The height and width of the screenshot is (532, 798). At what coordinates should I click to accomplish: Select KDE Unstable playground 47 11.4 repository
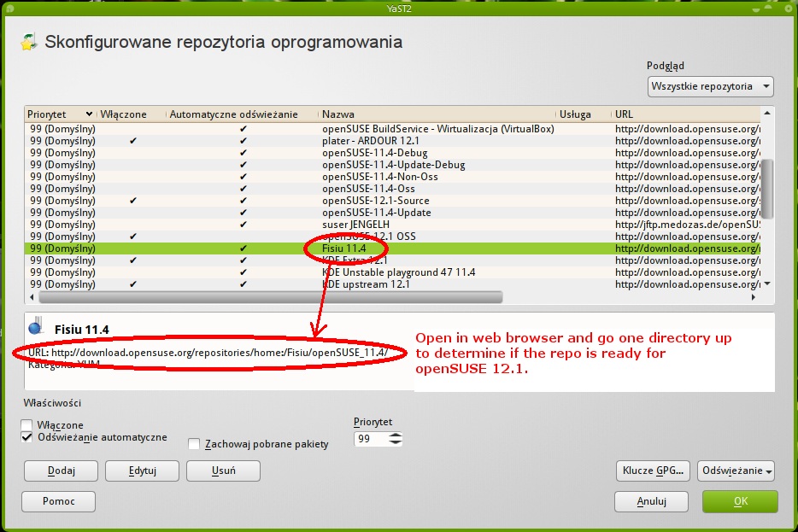click(392, 272)
